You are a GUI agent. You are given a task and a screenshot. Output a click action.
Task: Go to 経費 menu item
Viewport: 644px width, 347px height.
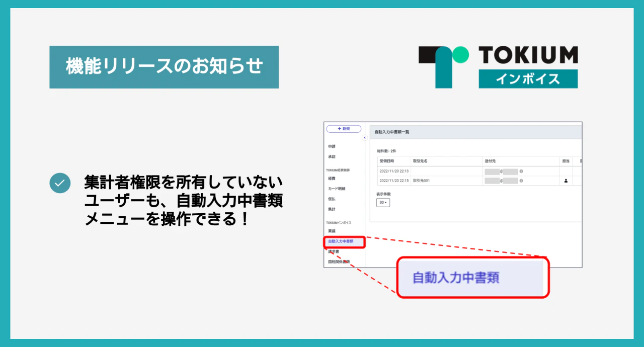(332, 178)
